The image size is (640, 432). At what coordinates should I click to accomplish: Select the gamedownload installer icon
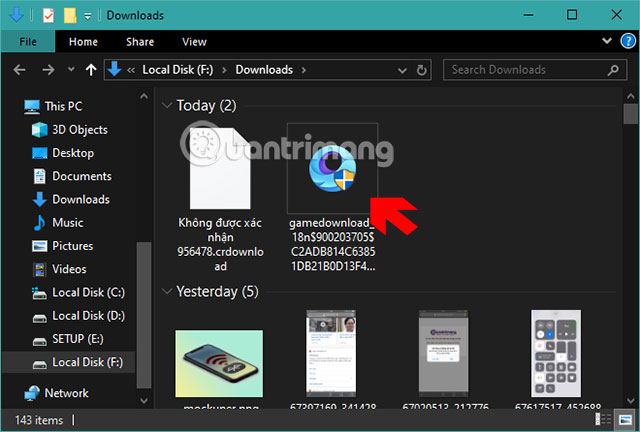(x=333, y=168)
